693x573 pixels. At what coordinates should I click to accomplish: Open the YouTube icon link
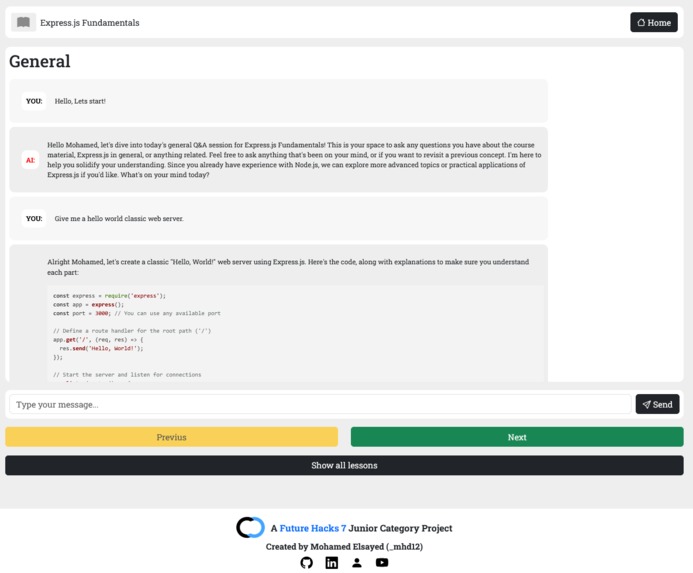point(382,562)
